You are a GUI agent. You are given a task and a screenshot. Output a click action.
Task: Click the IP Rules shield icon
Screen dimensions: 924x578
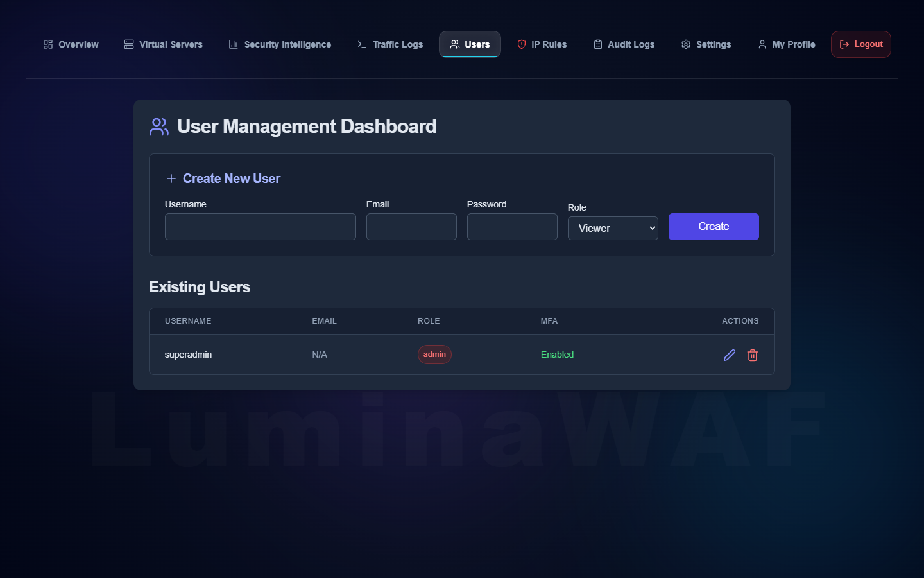521,44
